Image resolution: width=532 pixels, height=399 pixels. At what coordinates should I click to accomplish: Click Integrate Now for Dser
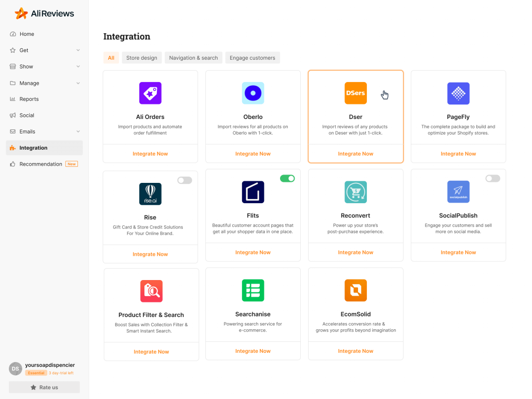pos(355,154)
